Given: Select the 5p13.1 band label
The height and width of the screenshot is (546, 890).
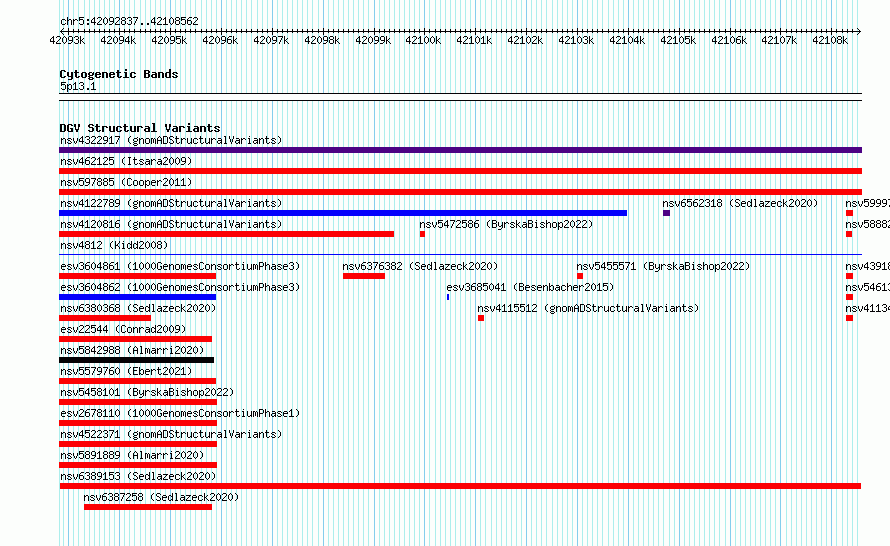Looking at the screenshot, I should (78, 86).
